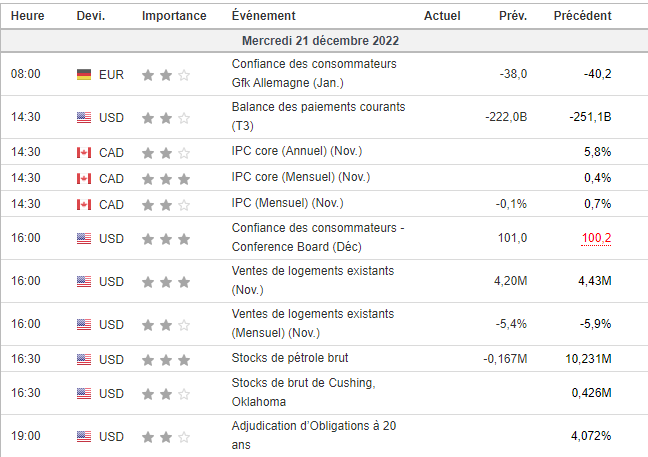Click importance stars for Confiance des consommateurs Gfk
Viewport: 648px width, 457px height.
(166, 75)
